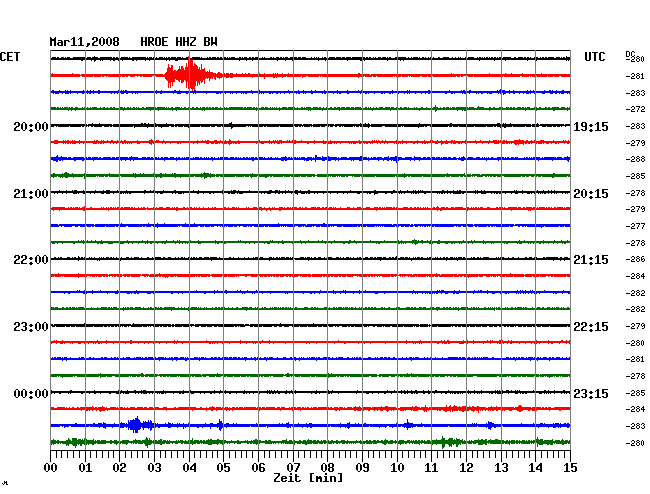Select the 21:00 CET time label
Screen dimensions: 650x494
(31, 194)
